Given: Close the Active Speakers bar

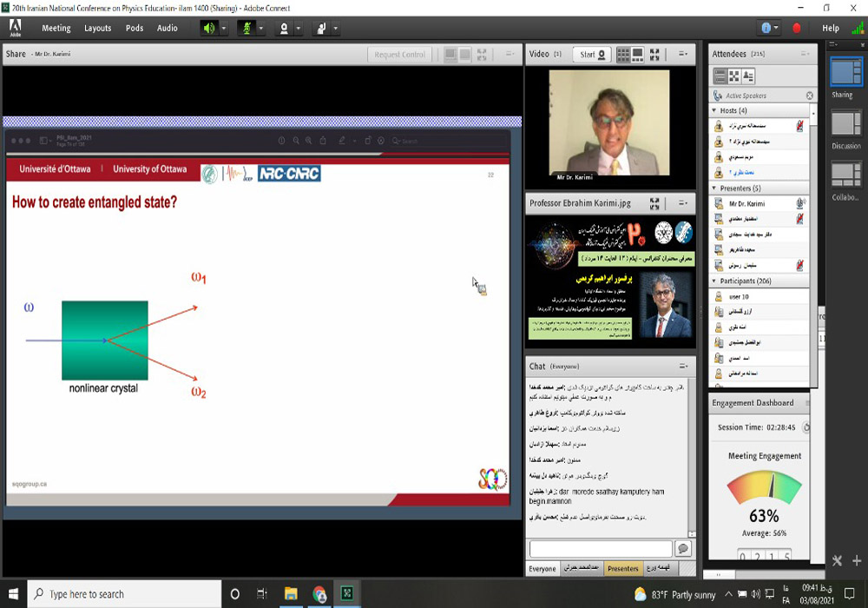Looking at the screenshot, I should 810,96.
